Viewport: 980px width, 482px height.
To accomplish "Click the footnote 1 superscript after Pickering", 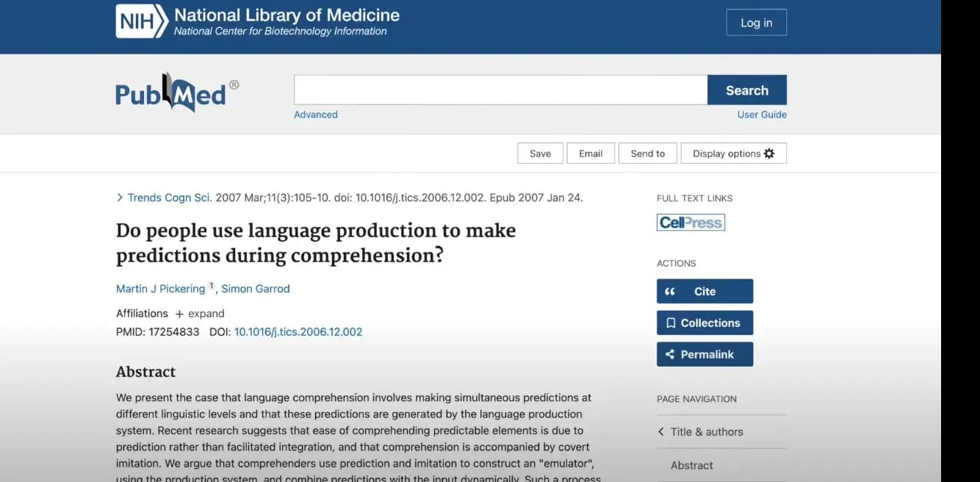I will pos(212,286).
